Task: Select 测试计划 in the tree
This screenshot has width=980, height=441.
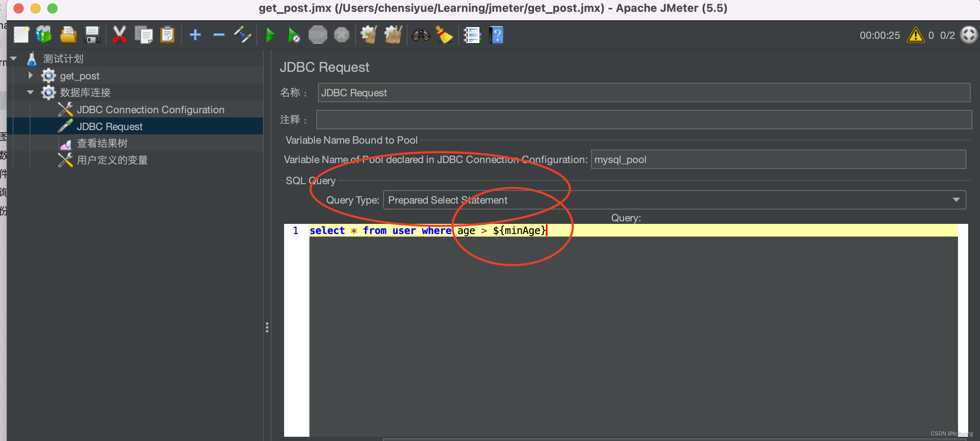Action: [x=63, y=59]
